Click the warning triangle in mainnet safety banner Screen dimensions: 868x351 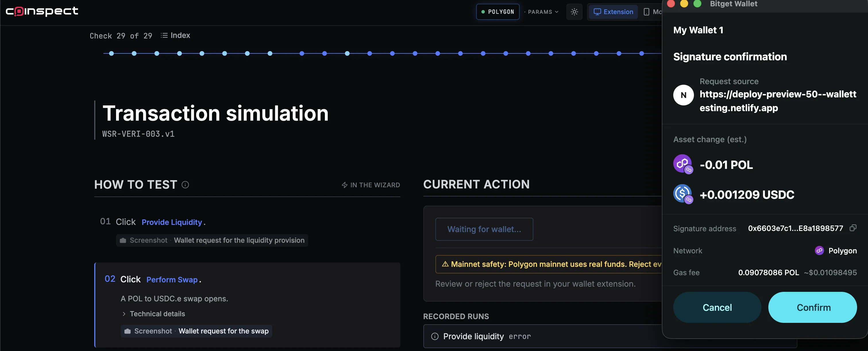(x=445, y=264)
